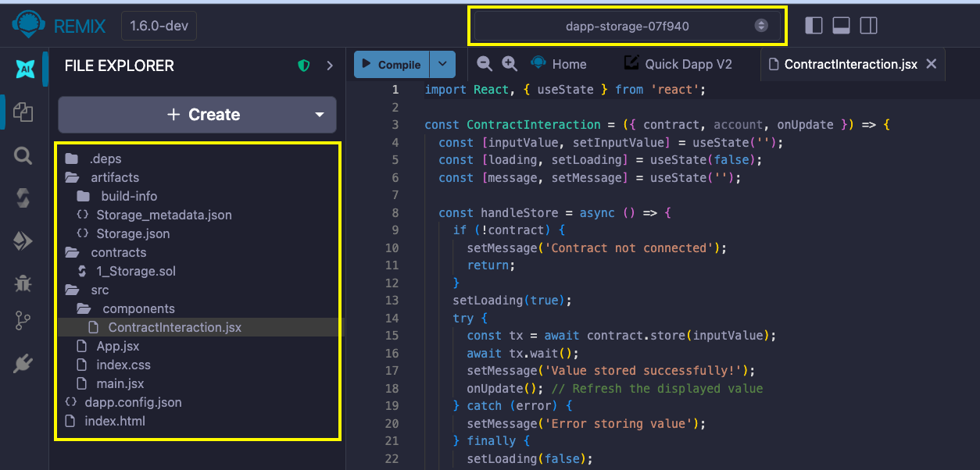Open the Solidity compiler sidebar icon
Screen dimensions: 980x470
23,198
